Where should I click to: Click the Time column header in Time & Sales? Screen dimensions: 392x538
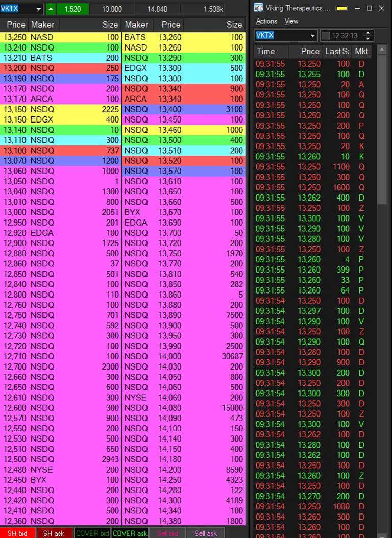tap(271, 52)
